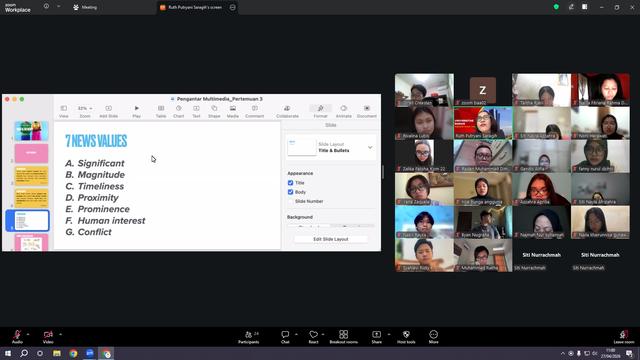Click the 'Human interest' bullet text

(x=111, y=221)
